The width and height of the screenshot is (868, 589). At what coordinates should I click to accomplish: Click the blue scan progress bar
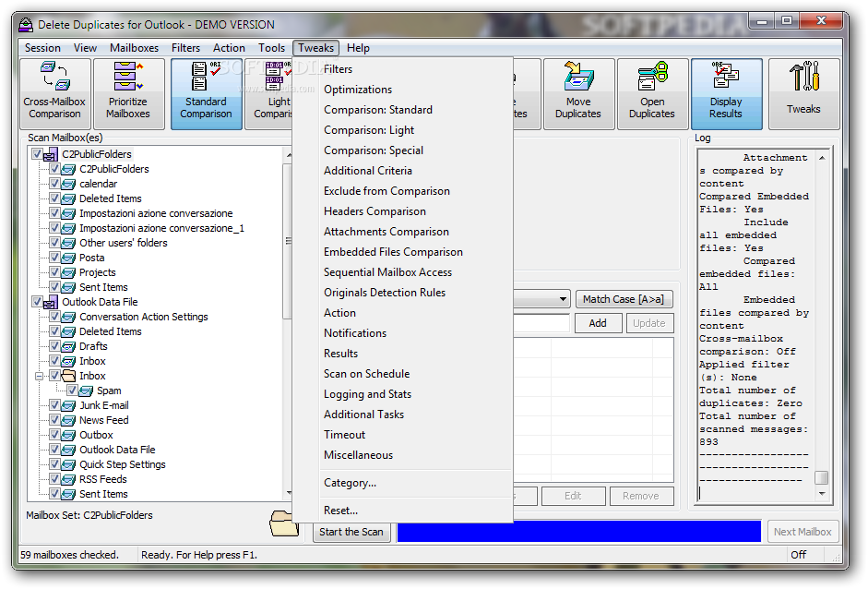579,532
